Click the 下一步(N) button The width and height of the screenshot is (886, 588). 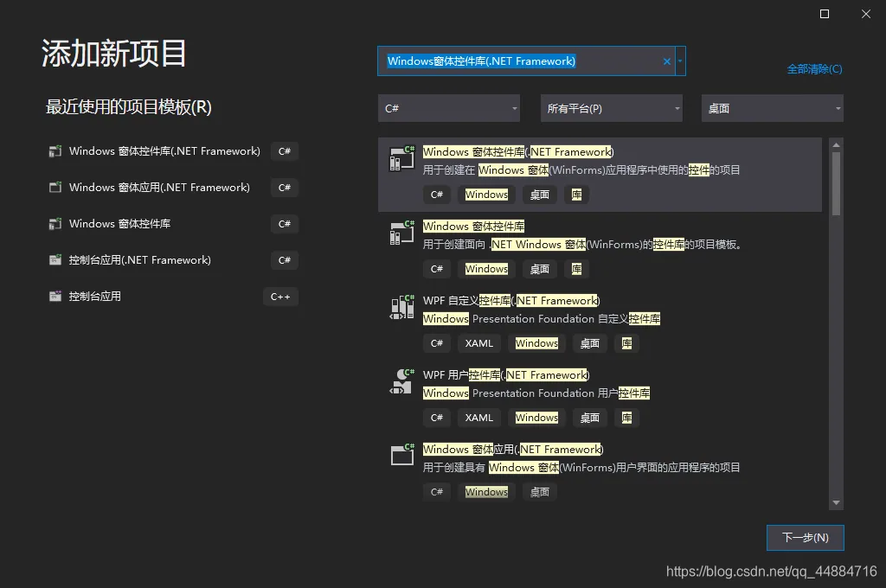coord(806,538)
